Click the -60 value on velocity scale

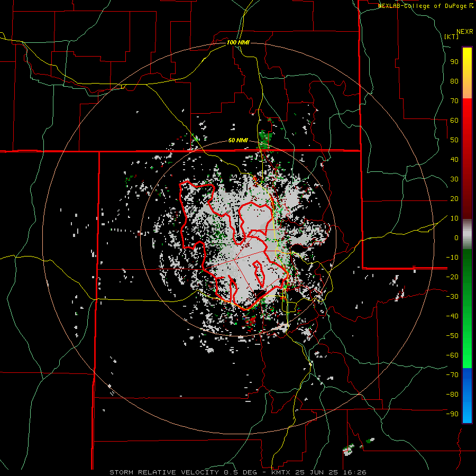[452, 355]
